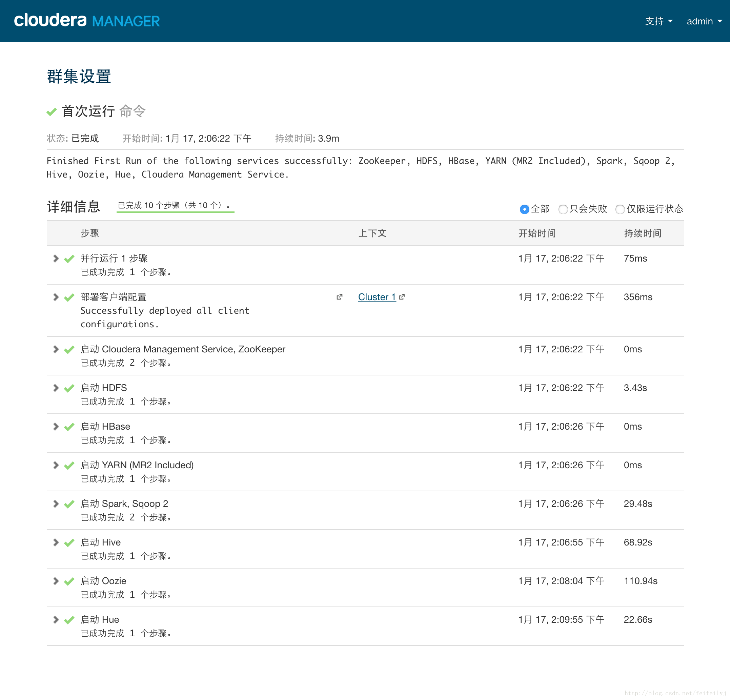The image size is (730, 700).
Task: Expand the 部署客户端配置 step row
Action: [x=56, y=297]
